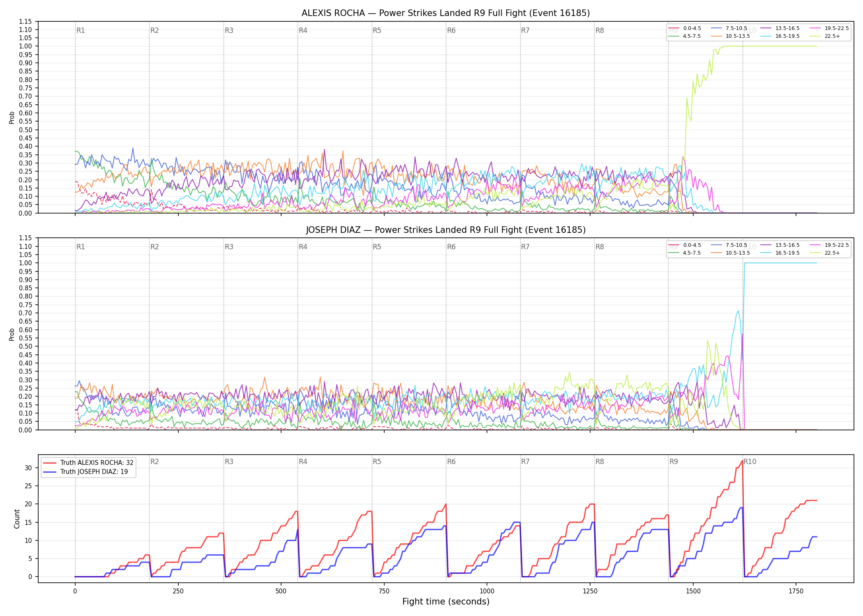Select the 10.5-13.5 legend entry in the ROCHA chart

pos(731,36)
